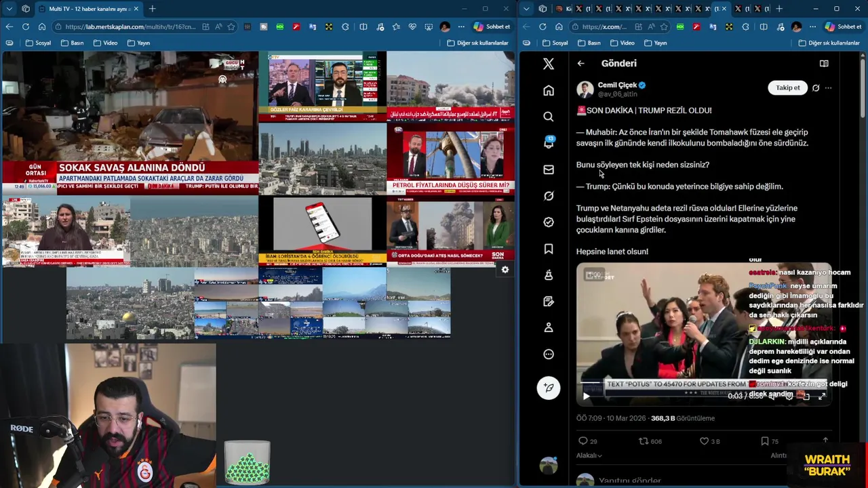
Task: Open Cemil Çiçek profile name link
Action: (x=617, y=85)
